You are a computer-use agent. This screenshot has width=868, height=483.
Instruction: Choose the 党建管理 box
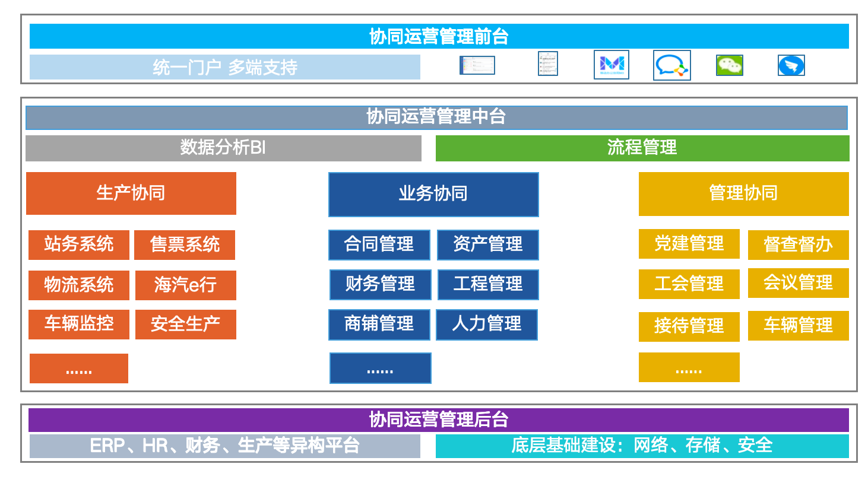pos(689,244)
